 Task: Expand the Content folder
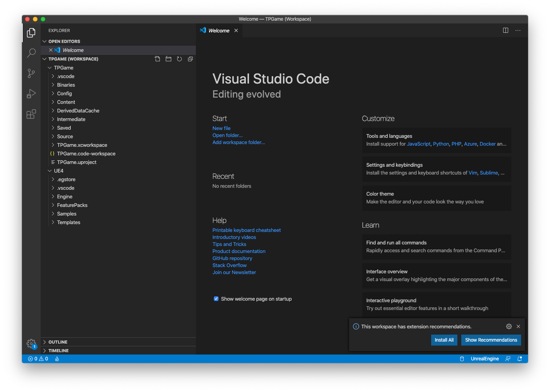pos(118,102)
